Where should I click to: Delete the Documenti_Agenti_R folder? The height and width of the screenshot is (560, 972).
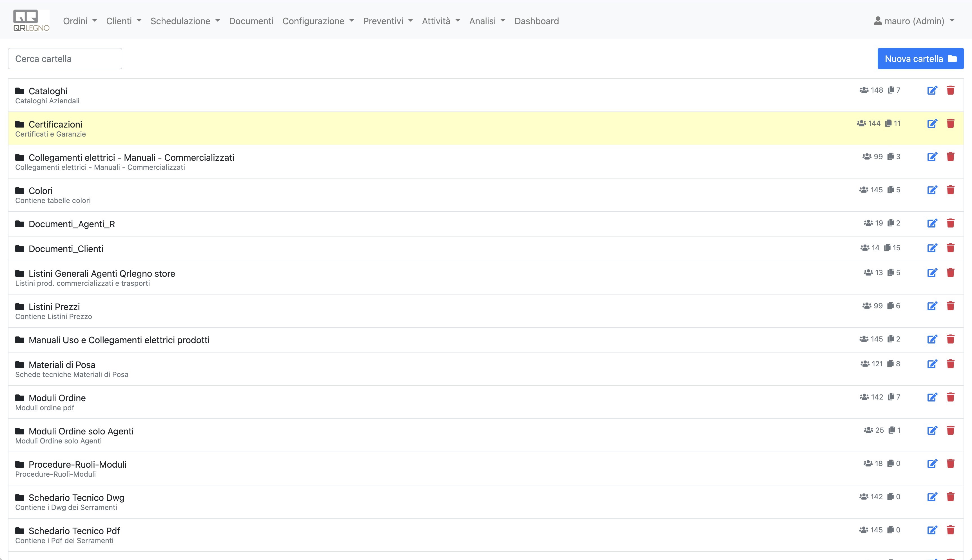tap(951, 223)
